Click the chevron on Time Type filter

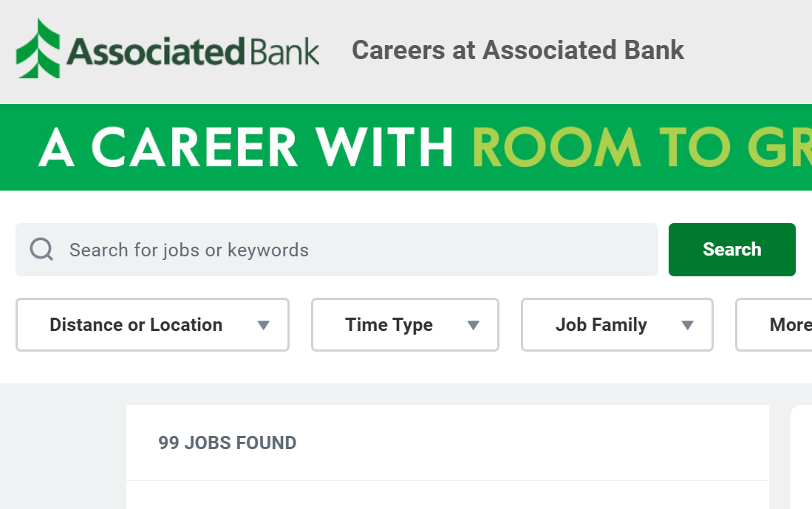tap(473, 324)
